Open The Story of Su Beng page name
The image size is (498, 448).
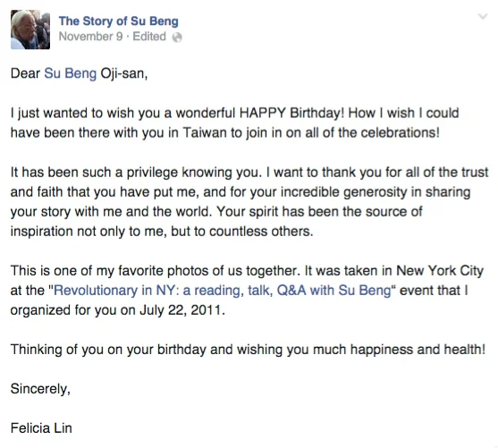pos(119,21)
